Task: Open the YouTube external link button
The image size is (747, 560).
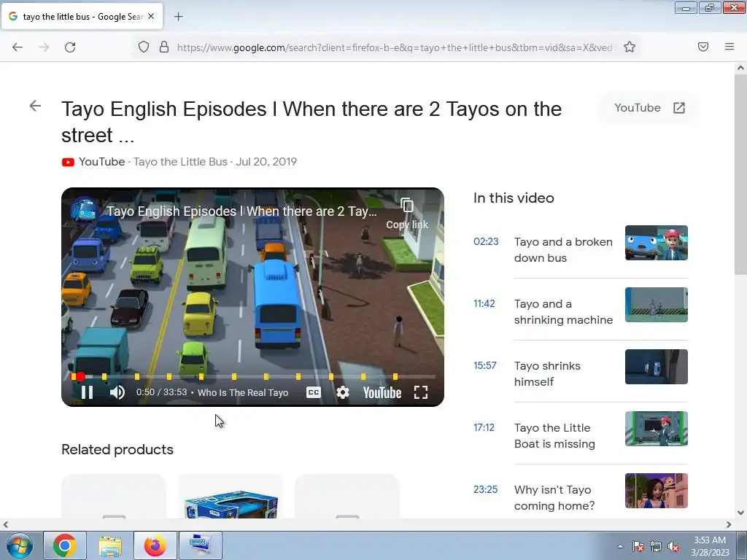Action: coord(649,108)
